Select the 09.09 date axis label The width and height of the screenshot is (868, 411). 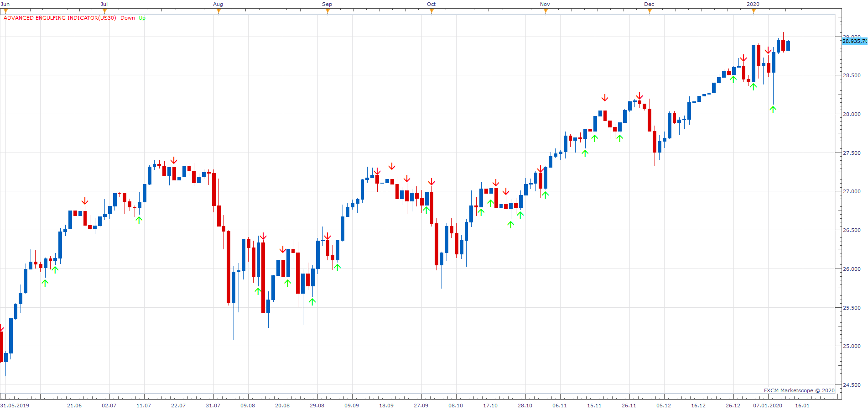(x=352, y=406)
